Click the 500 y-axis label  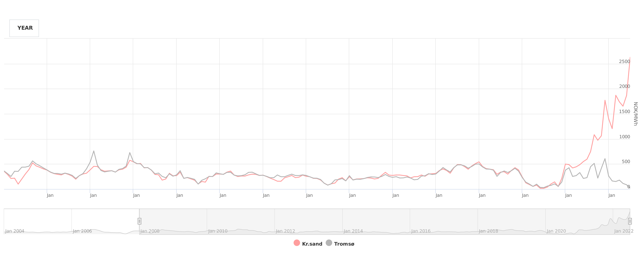626,162
